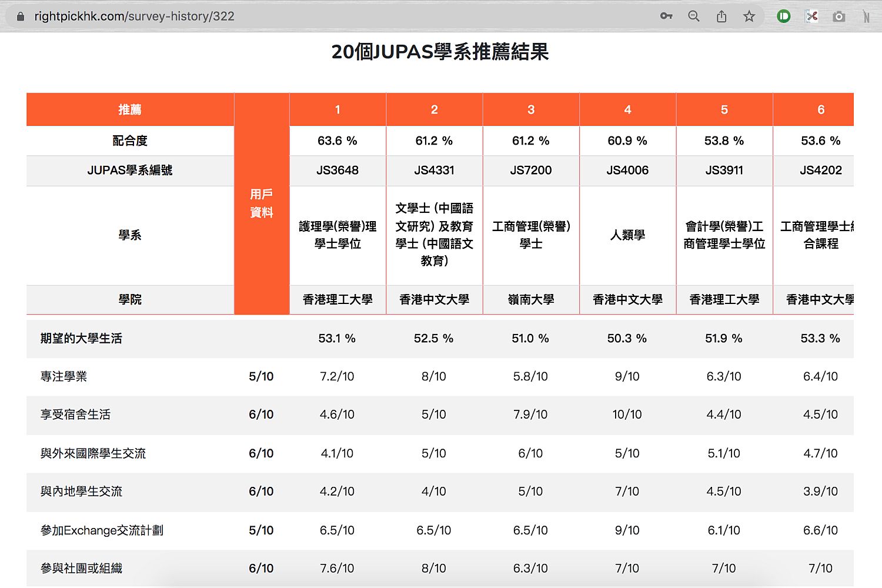The width and height of the screenshot is (882, 588).
Task: Click the 學系 row label
Action: (x=130, y=235)
